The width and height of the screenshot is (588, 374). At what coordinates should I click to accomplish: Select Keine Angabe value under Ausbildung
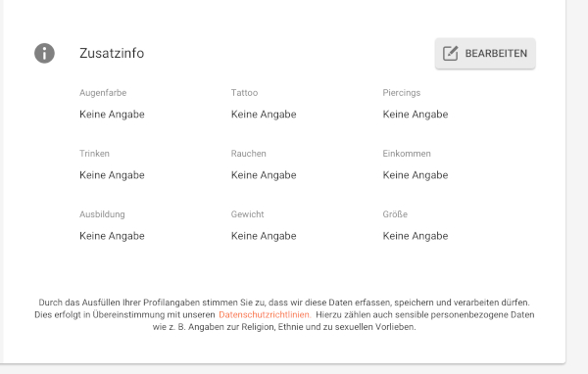point(112,236)
